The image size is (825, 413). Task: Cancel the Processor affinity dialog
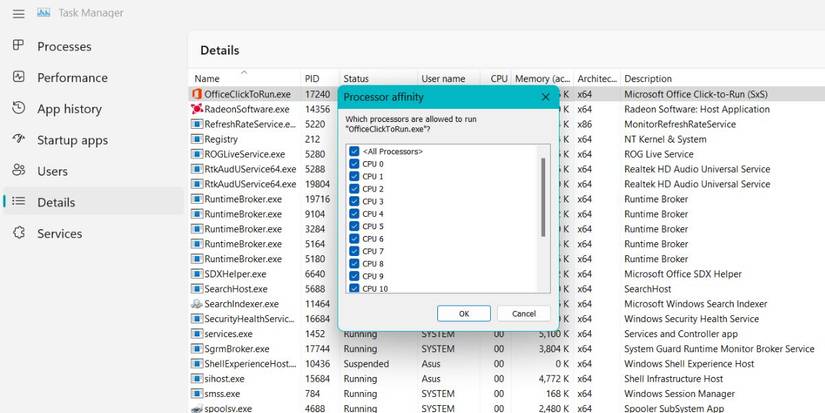524,314
